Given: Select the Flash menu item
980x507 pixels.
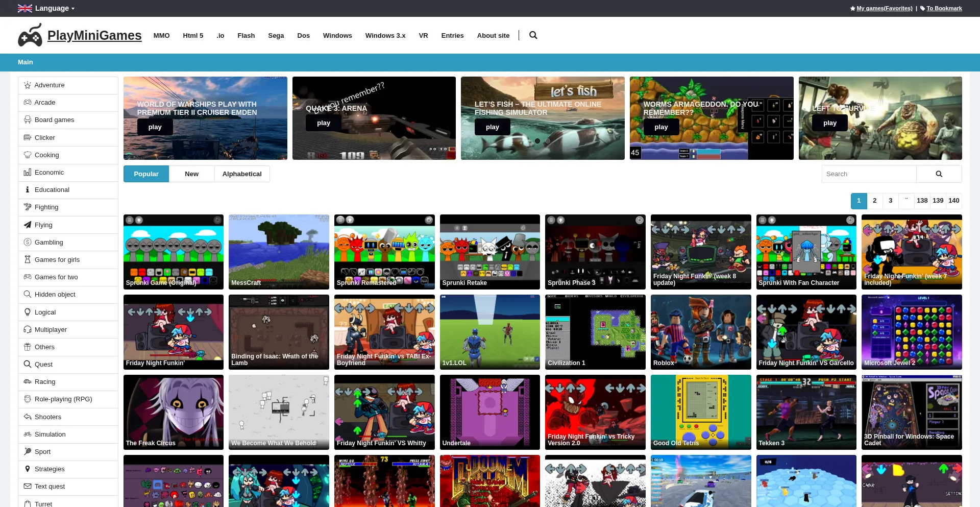Looking at the screenshot, I should pos(246,35).
